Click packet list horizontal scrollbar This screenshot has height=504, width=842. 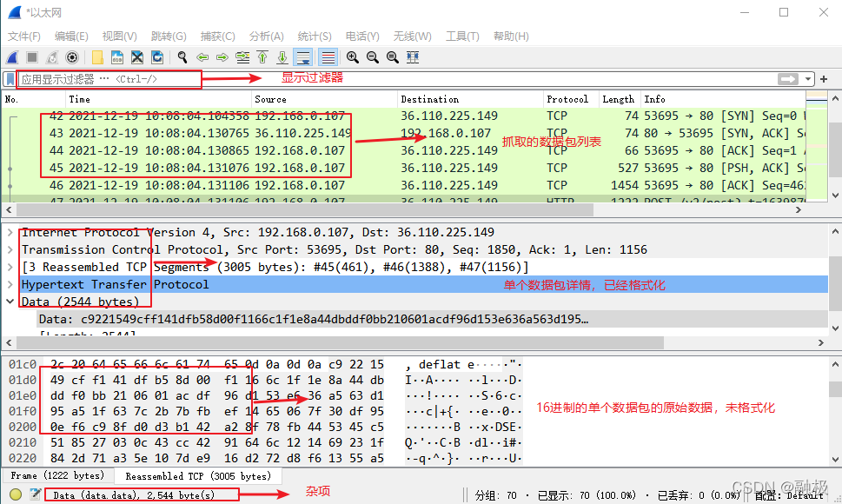pos(303,210)
